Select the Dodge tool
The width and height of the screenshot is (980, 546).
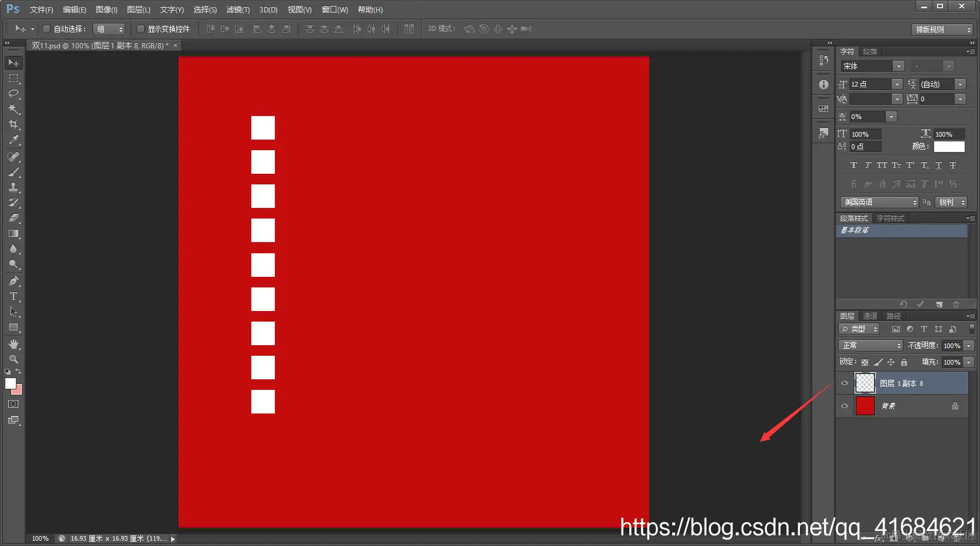click(13, 264)
